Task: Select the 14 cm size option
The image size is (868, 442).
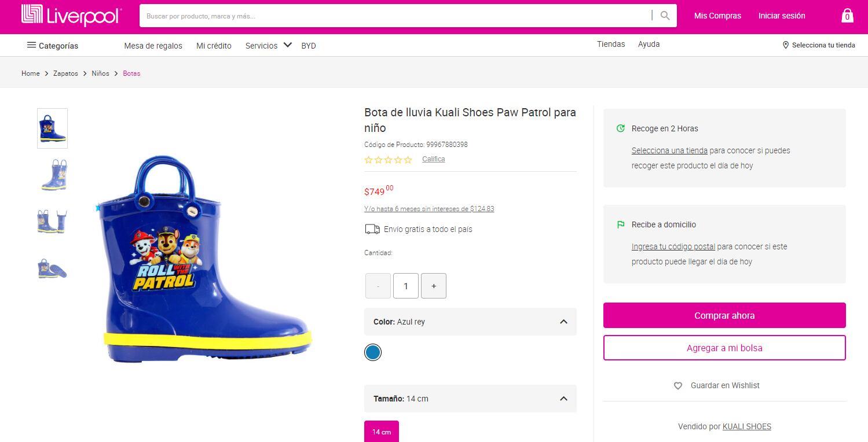Action: point(382,432)
